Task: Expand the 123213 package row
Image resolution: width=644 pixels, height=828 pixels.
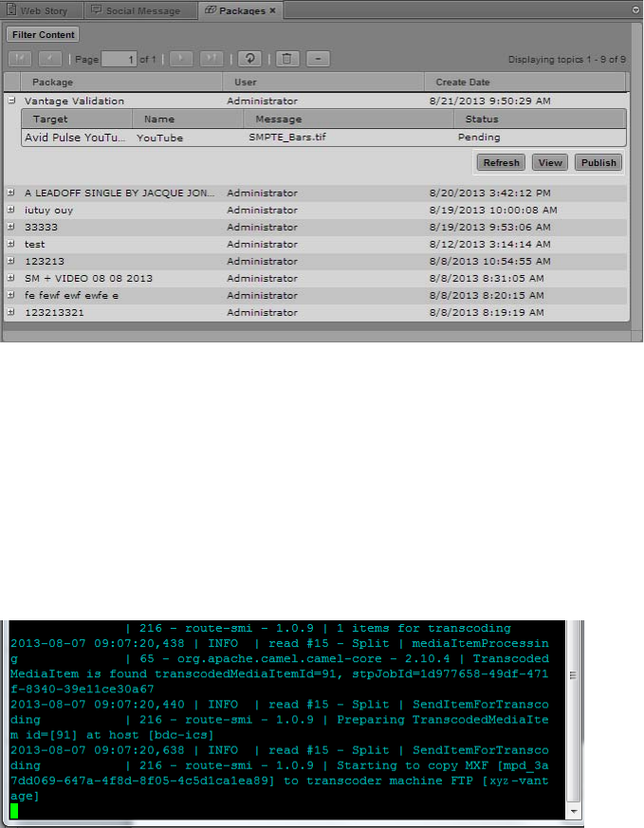Action: click(x=10, y=261)
